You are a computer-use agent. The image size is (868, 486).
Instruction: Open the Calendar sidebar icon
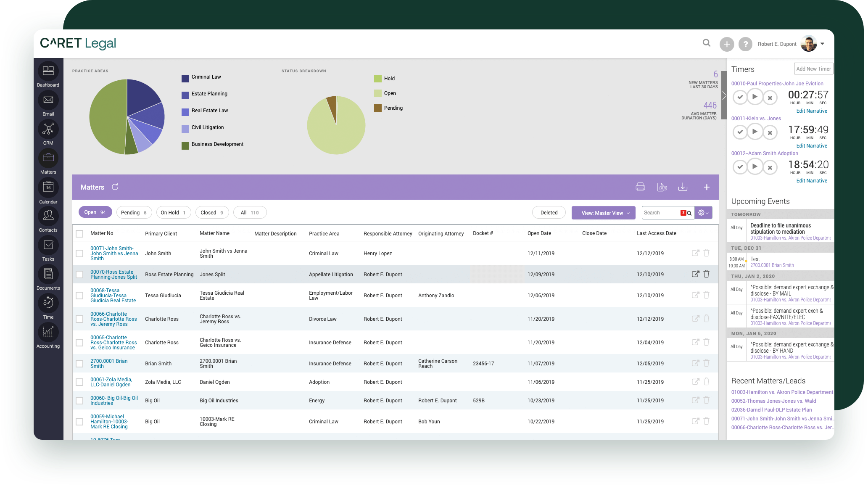(x=48, y=188)
